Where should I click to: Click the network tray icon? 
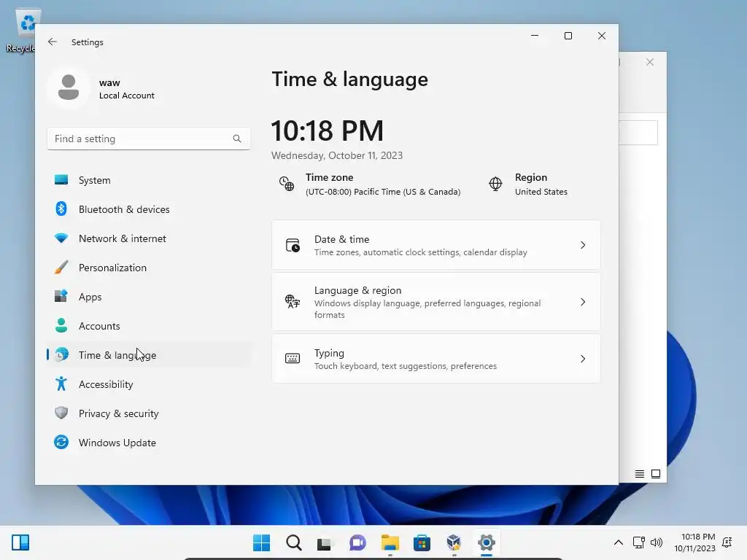click(x=638, y=542)
